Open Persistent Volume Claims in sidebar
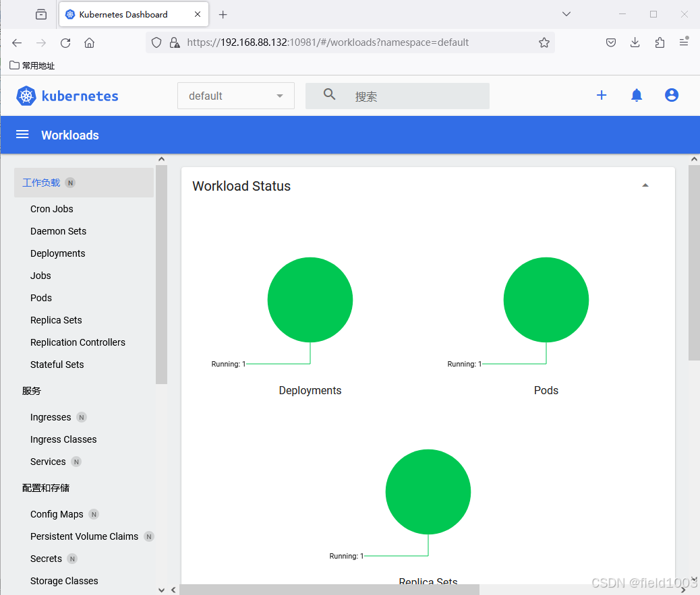Screen dimensions: 700x595 [x=84, y=536]
